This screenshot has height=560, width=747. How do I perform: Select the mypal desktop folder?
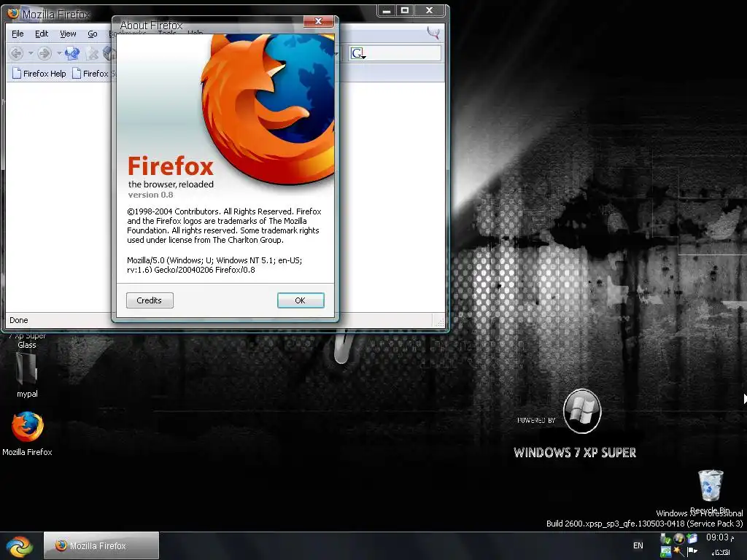[27, 376]
